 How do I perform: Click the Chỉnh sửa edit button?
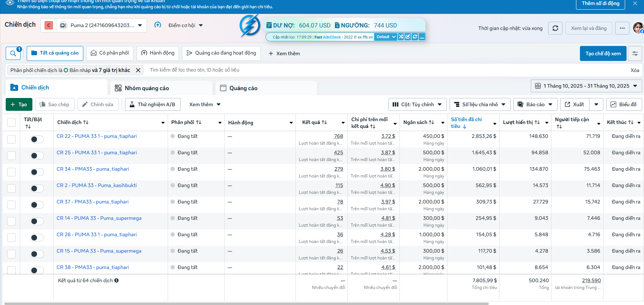point(98,104)
